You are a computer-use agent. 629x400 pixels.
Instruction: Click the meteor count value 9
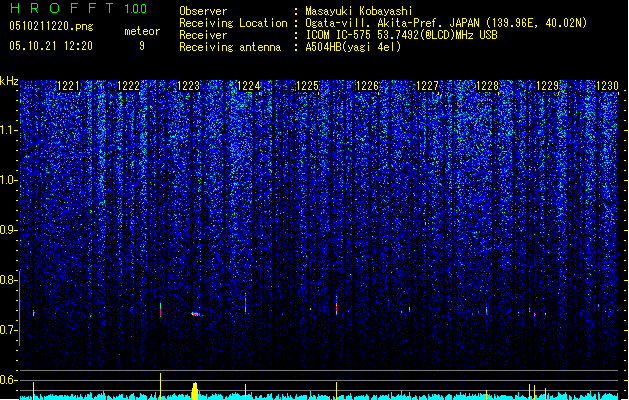[142, 46]
